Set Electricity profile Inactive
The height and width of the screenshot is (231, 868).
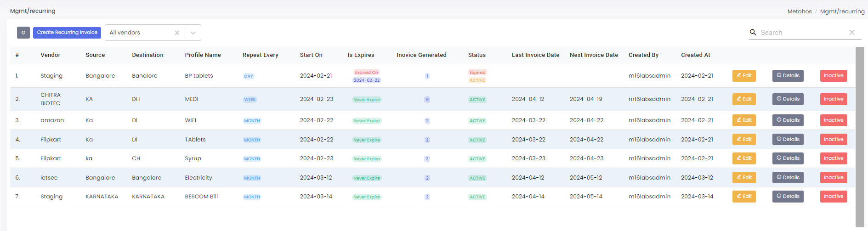(834, 178)
